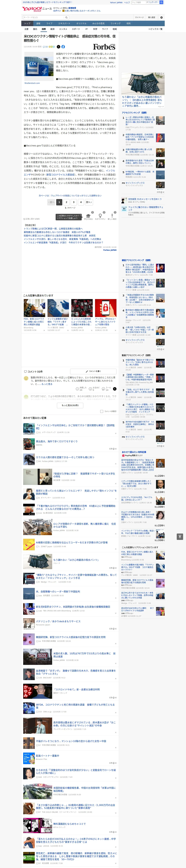Click the news keyword search magnifier icon
Screen dimensions: 186x868
pos(66,18)
